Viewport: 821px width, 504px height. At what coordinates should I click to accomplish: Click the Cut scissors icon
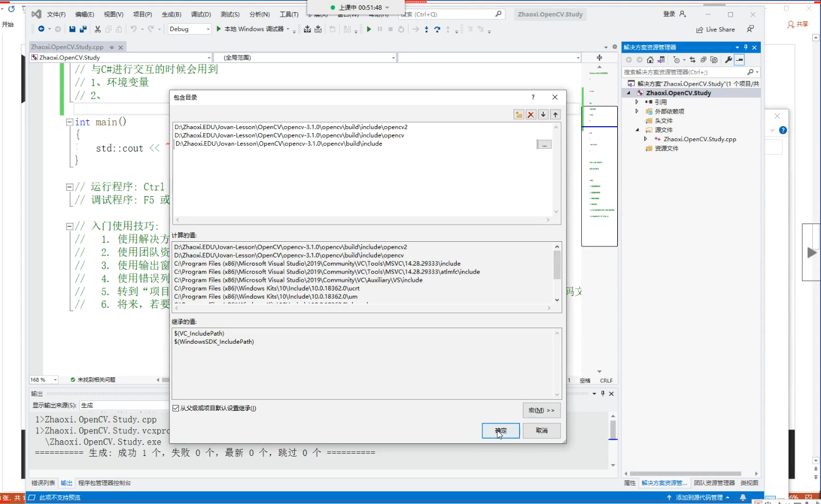point(98,29)
